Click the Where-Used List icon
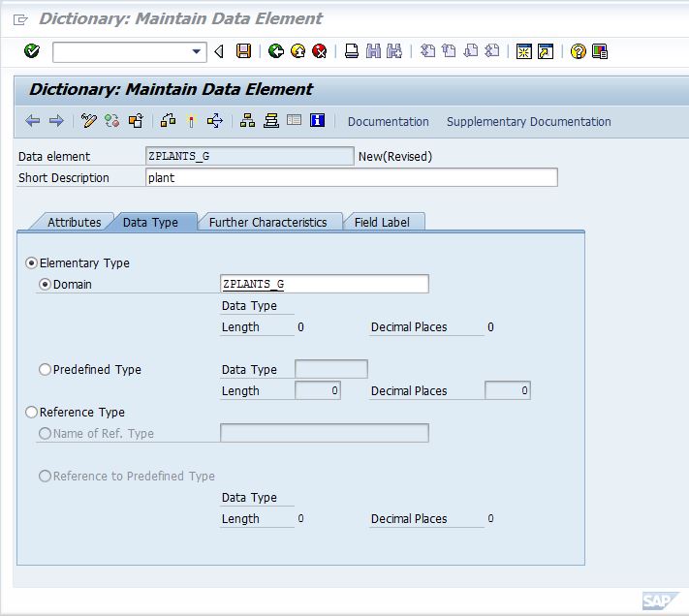 pos(215,121)
